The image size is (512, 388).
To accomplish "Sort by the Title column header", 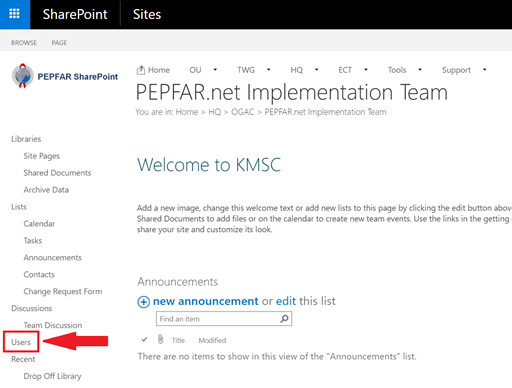I will [178, 340].
